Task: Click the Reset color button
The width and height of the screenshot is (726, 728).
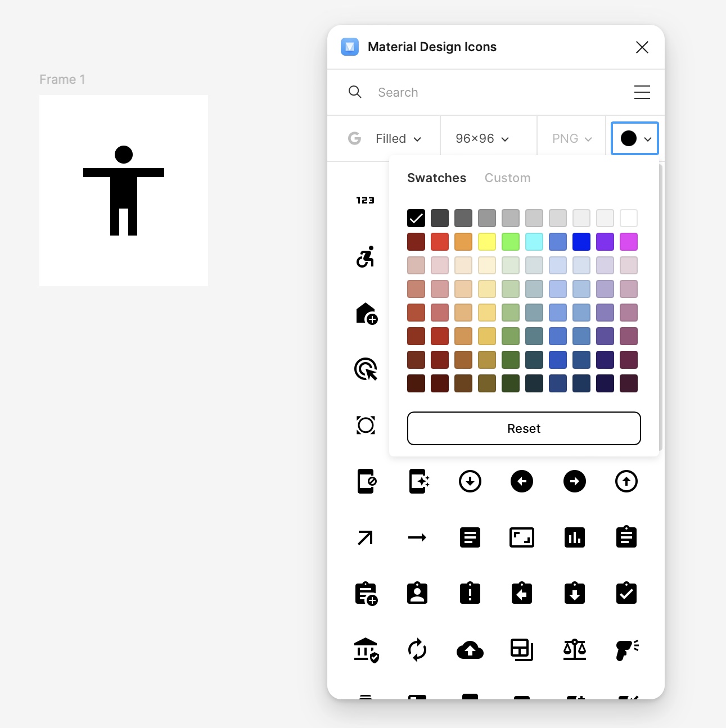Action: click(x=524, y=428)
